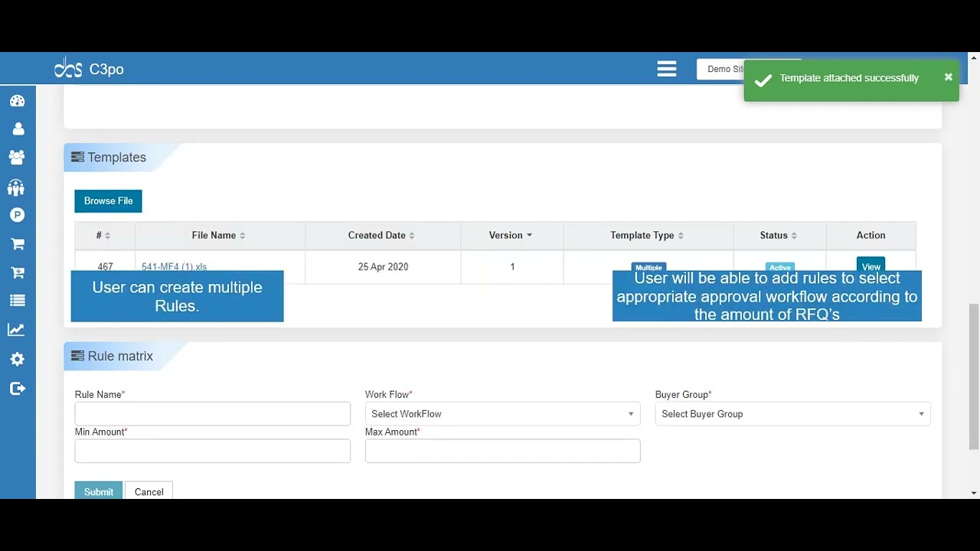Click the C3po logo in header

(x=89, y=69)
